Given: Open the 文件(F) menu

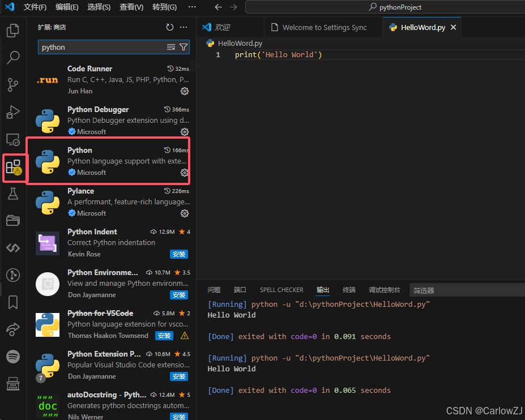Looking at the screenshot, I should [35, 7].
